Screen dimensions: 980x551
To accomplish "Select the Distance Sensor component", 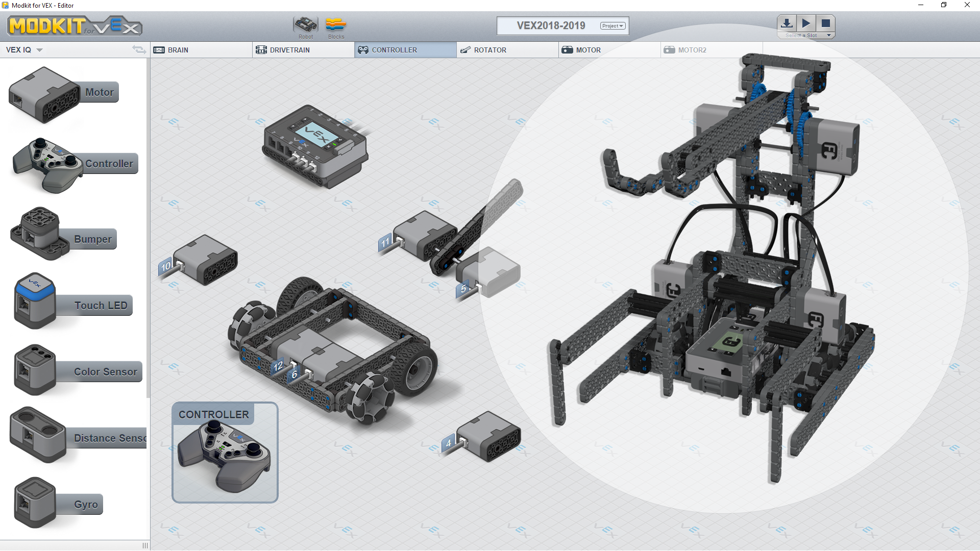I will point(77,437).
